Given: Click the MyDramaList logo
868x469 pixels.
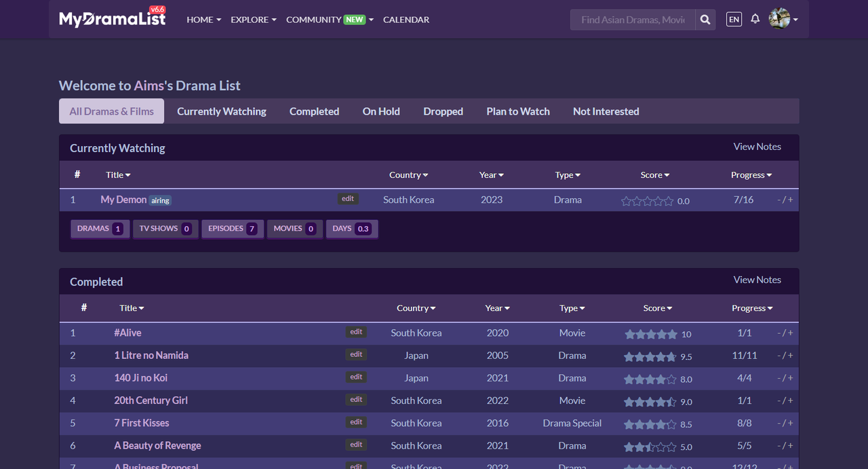Looking at the screenshot, I should (113, 18).
